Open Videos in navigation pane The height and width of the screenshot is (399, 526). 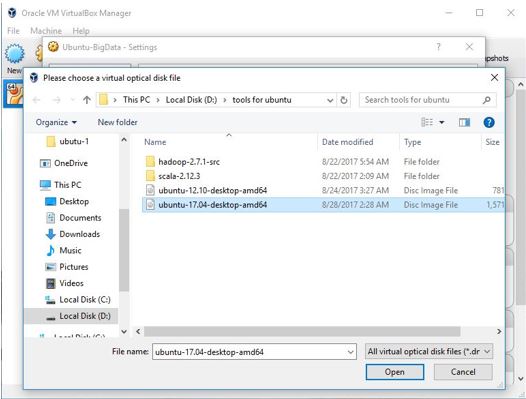click(x=64, y=283)
